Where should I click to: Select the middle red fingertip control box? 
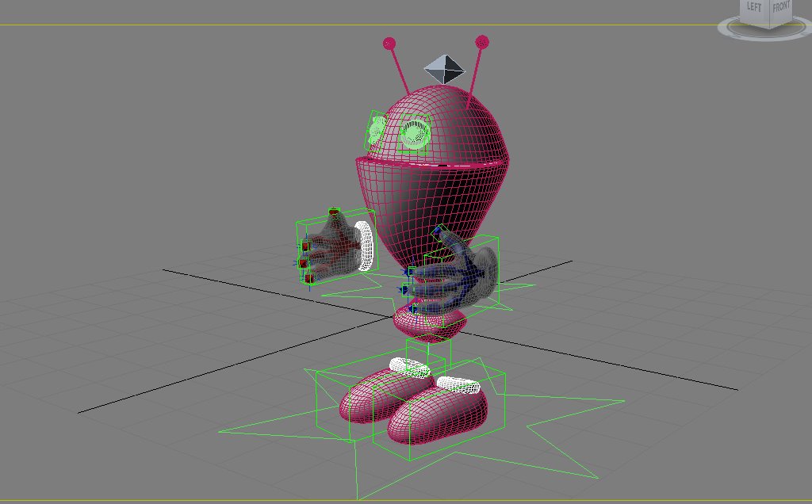tap(303, 263)
